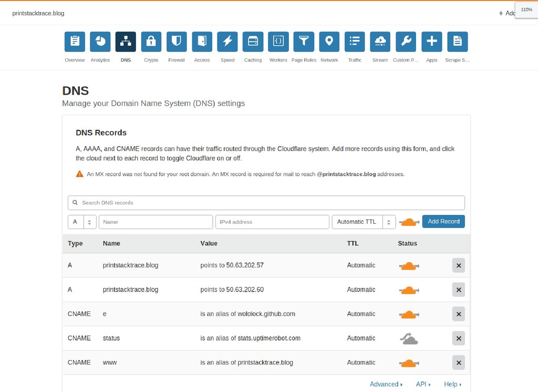The image size is (538, 392).
Task: Focus the Search DNS records field
Action: (266, 202)
